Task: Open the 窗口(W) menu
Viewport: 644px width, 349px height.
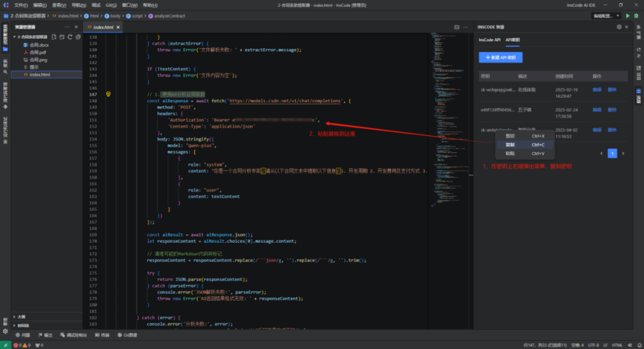Action: click(x=130, y=5)
